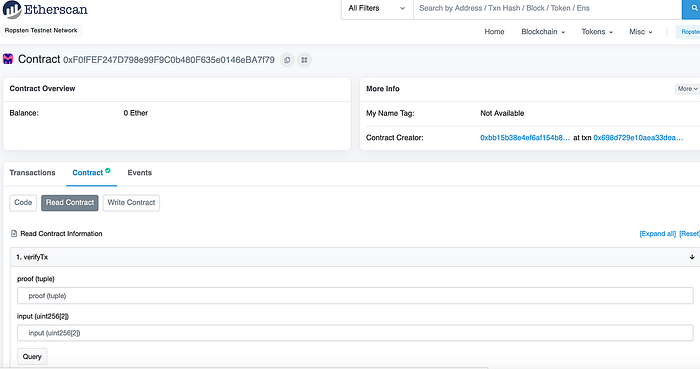Screen dimensions: 700x369
Task: Switch to the Events tab
Action: 140,173
